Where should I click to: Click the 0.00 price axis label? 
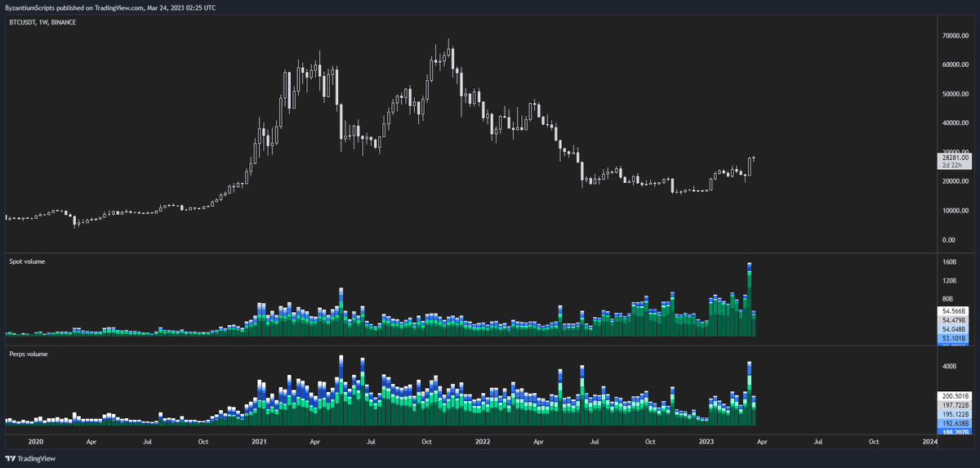point(950,239)
